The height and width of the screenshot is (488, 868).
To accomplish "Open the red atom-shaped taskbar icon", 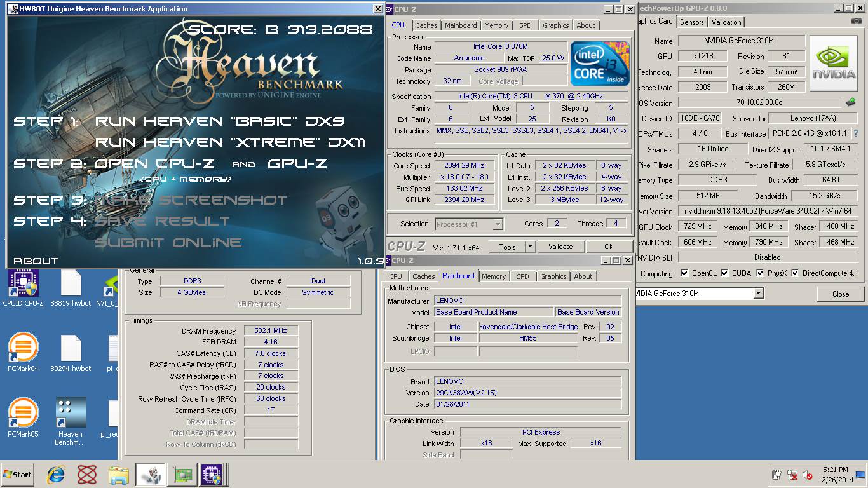I will coord(87,475).
